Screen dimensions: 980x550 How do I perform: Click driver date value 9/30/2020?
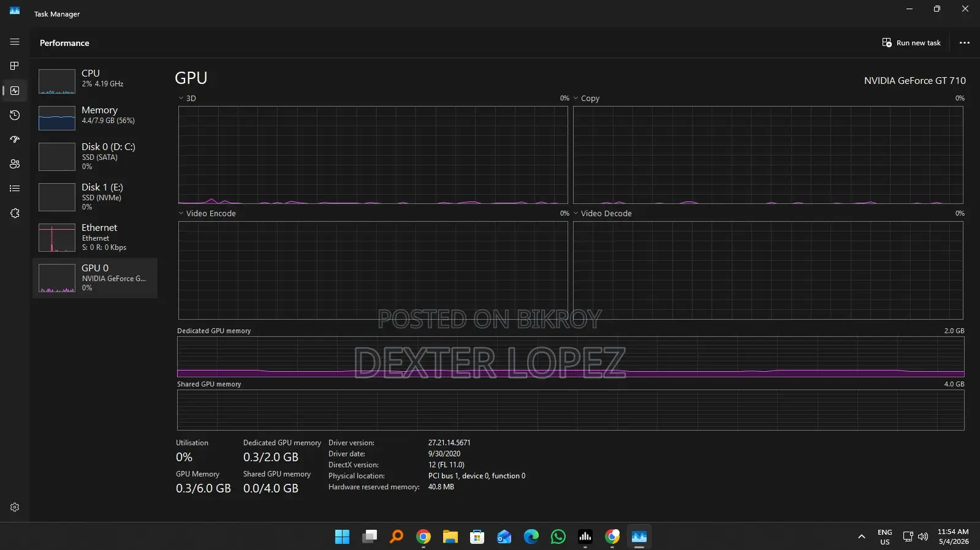pos(444,454)
